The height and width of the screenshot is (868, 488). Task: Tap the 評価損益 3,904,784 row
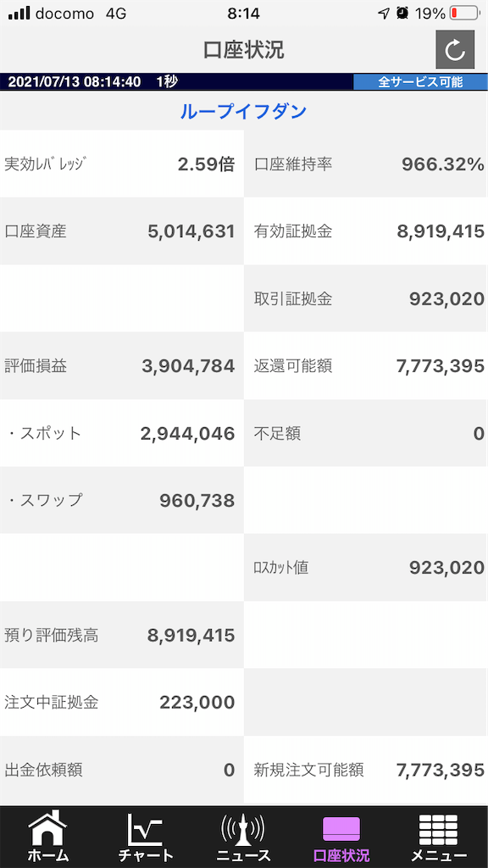(122, 366)
